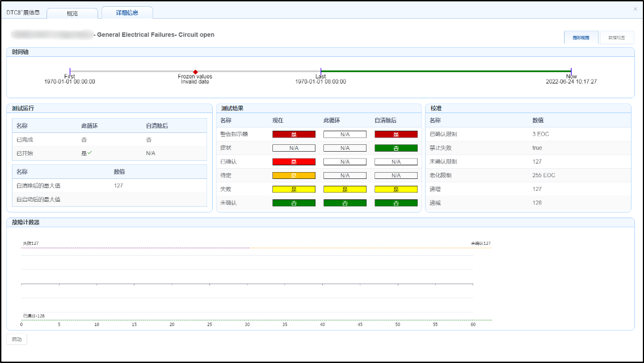The height and width of the screenshot is (363, 644).
Task: Click the 未确认127 label on the chart
Action: (x=481, y=243)
